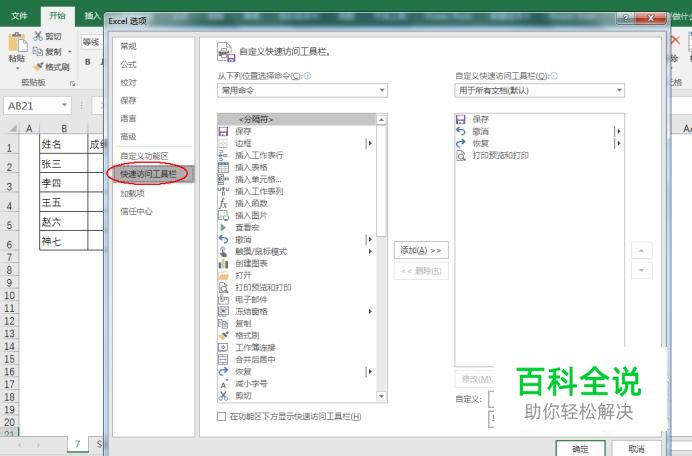Select the 撤消 undo icon in command list
692x456 pixels.
pyautogui.click(x=223, y=240)
